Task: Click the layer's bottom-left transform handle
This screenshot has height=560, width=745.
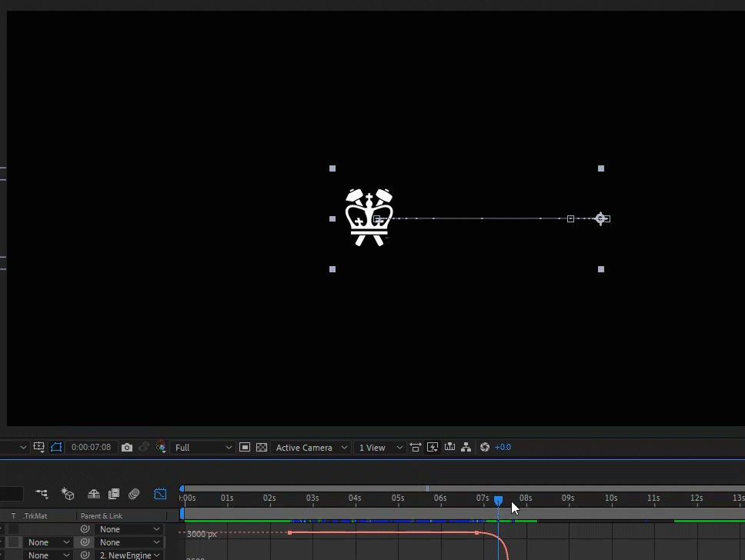Action: coord(332,269)
